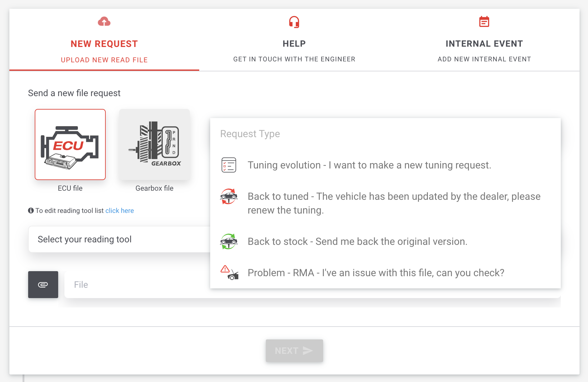This screenshot has width=588, height=382.
Task: Click the Tuning evolution checklist icon
Action: point(229,165)
